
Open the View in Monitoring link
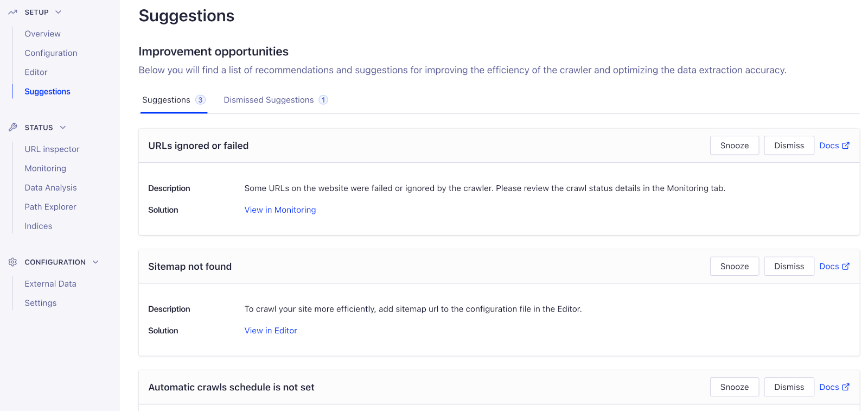(x=280, y=210)
